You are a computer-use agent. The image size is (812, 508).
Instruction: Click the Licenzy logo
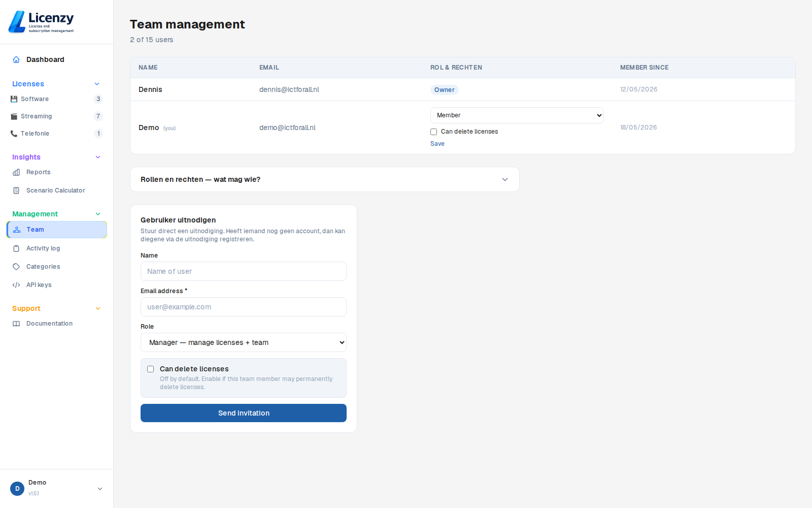point(41,22)
